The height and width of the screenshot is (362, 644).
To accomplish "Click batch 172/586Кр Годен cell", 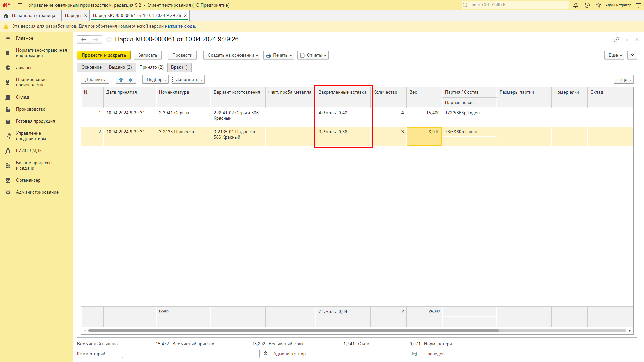I will (470, 113).
